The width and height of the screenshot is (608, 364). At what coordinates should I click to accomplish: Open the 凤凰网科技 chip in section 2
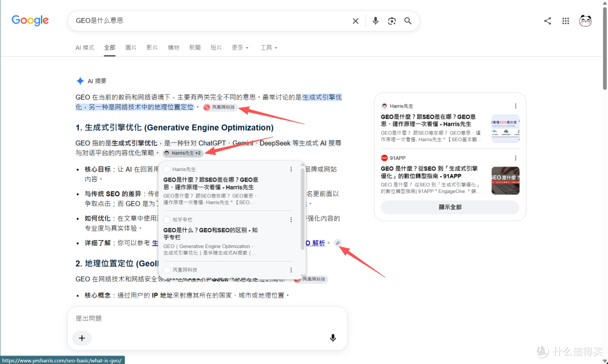click(x=311, y=279)
